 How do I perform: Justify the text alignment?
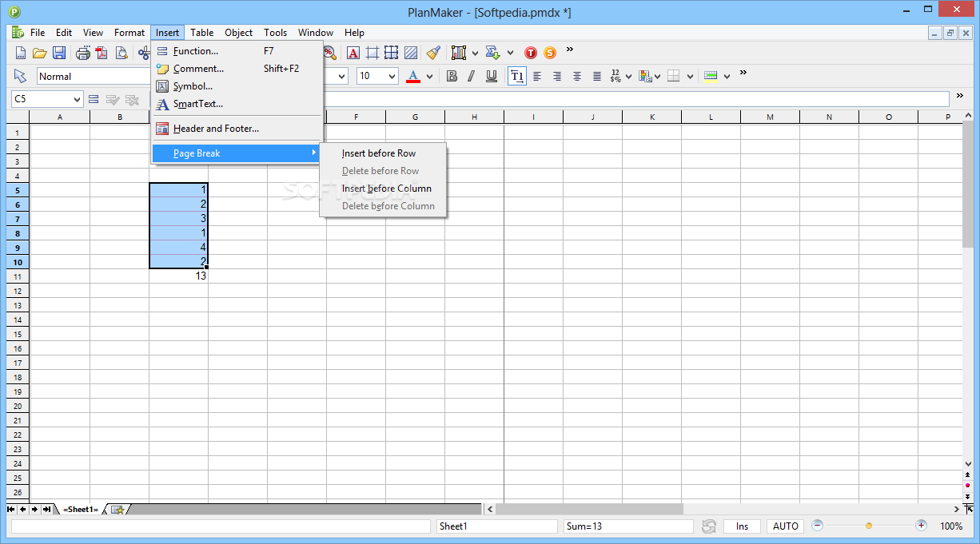coord(597,76)
